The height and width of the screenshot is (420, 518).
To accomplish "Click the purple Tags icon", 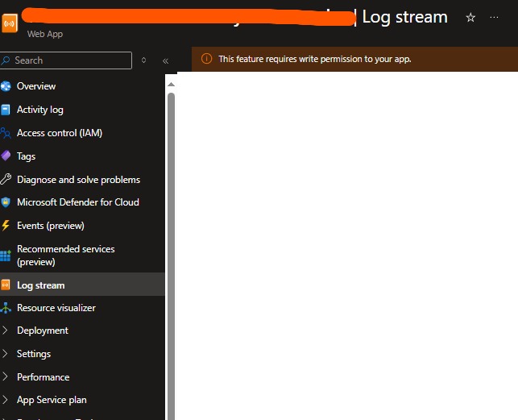I will pyautogui.click(x=6, y=156).
